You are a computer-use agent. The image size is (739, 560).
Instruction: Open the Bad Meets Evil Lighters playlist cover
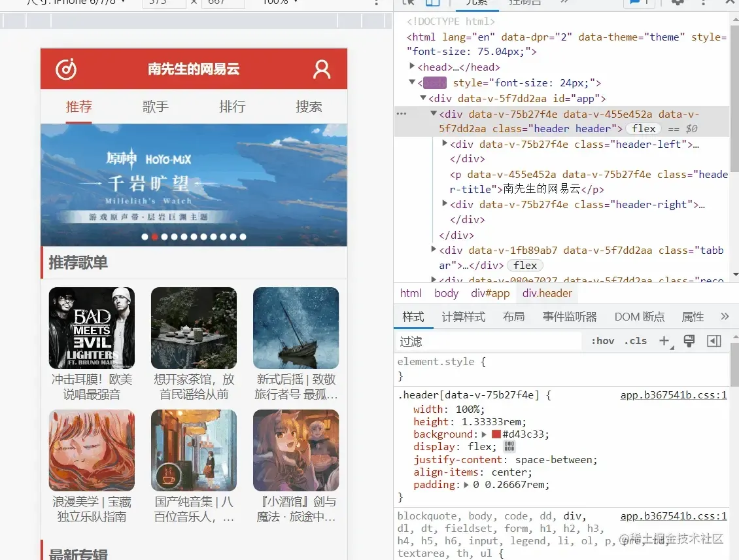92,328
